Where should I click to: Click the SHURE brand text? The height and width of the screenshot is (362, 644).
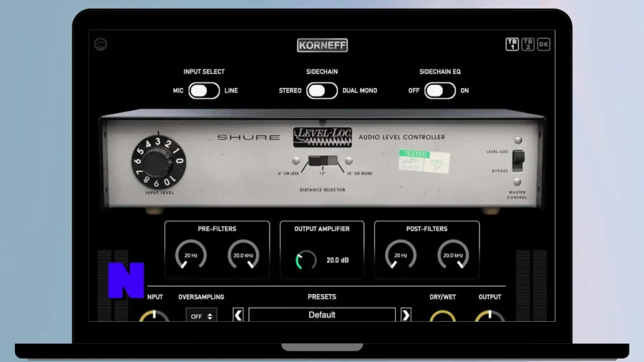point(248,138)
